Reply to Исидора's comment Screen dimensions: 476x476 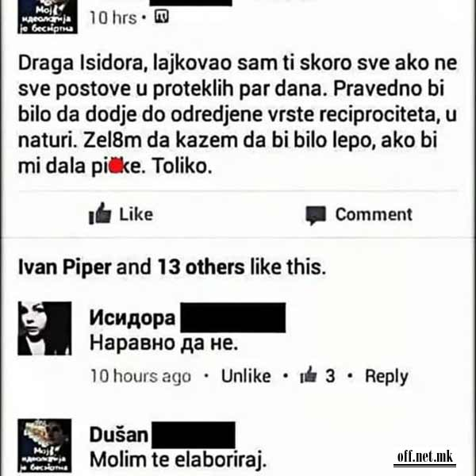[386, 377]
